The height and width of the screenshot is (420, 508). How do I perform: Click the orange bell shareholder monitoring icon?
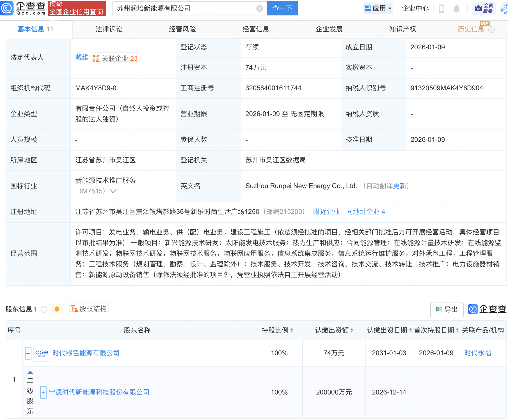[x=57, y=309]
